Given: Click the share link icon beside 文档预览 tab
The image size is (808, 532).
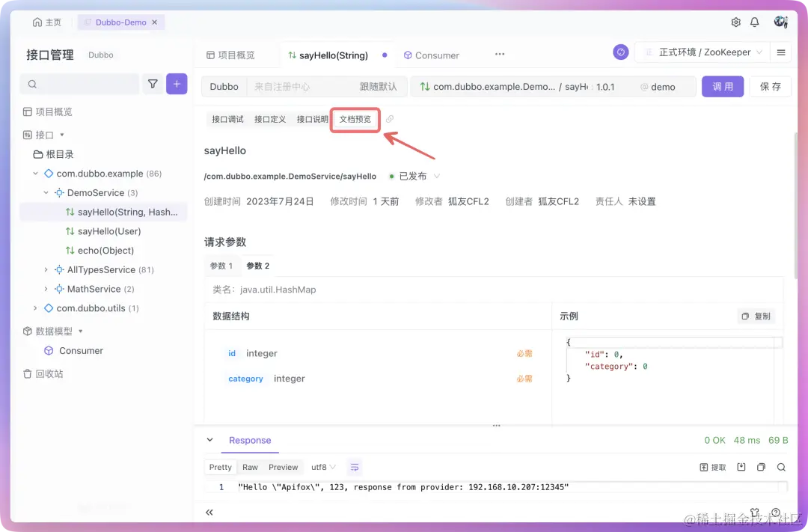Looking at the screenshot, I should pyautogui.click(x=388, y=118).
